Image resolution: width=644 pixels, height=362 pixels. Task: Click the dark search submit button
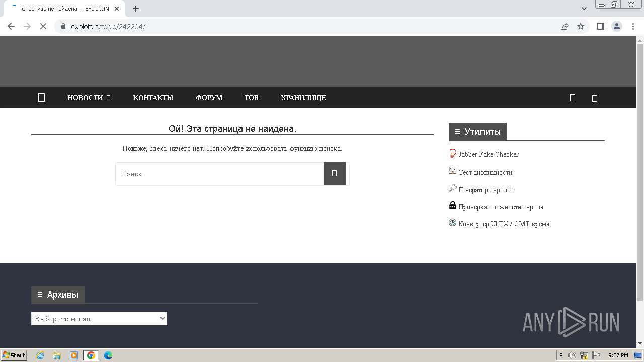pos(335,174)
